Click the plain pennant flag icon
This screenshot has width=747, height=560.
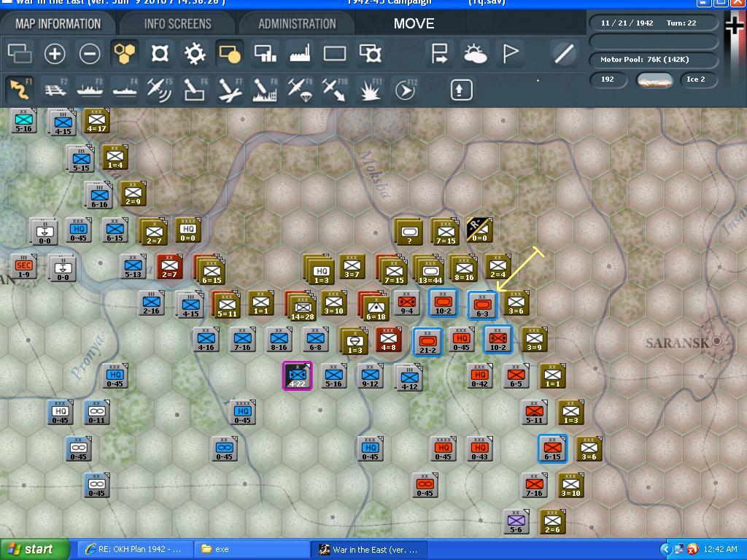click(510, 53)
